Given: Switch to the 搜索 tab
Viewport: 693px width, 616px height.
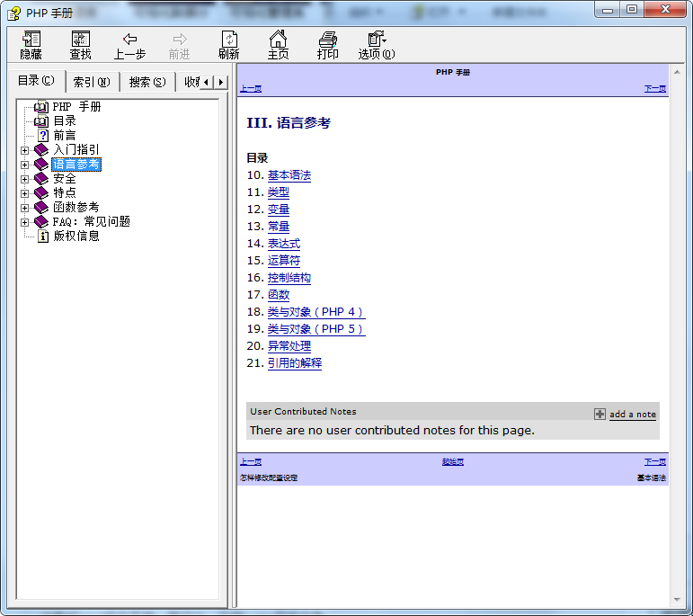Looking at the screenshot, I should [x=147, y=82].
